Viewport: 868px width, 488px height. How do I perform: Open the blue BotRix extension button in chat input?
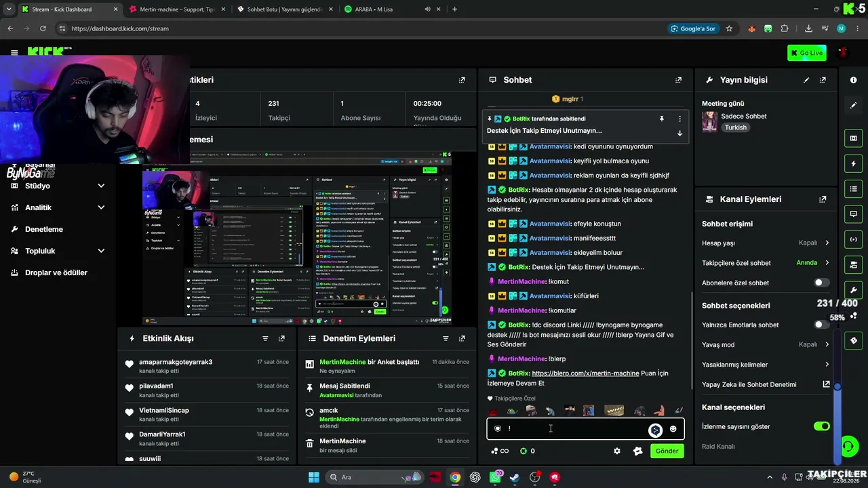coord(655,430)
